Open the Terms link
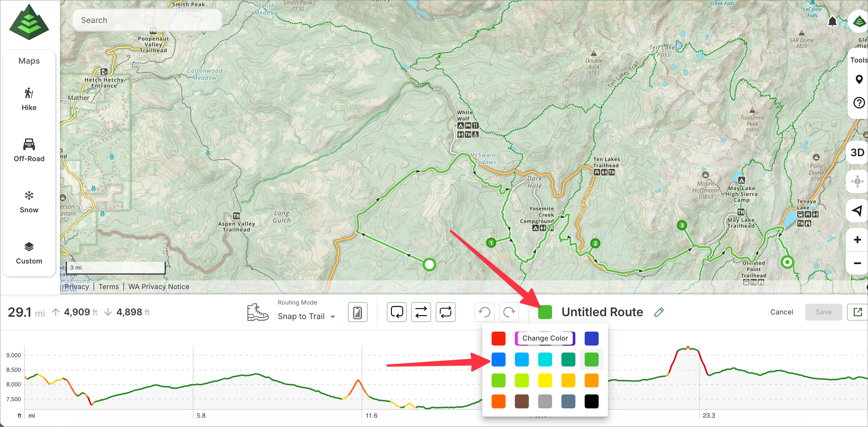This screenshot has height=427, width=868. tap(109, 287)
